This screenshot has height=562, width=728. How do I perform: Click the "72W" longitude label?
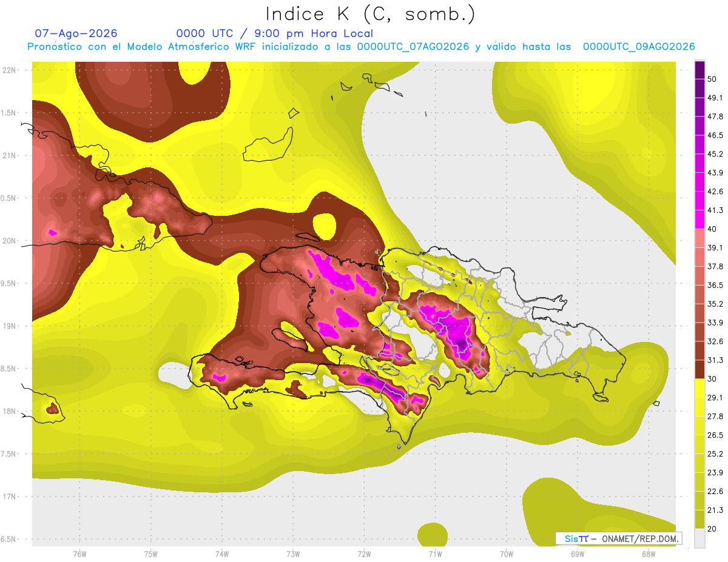(364, 553)
